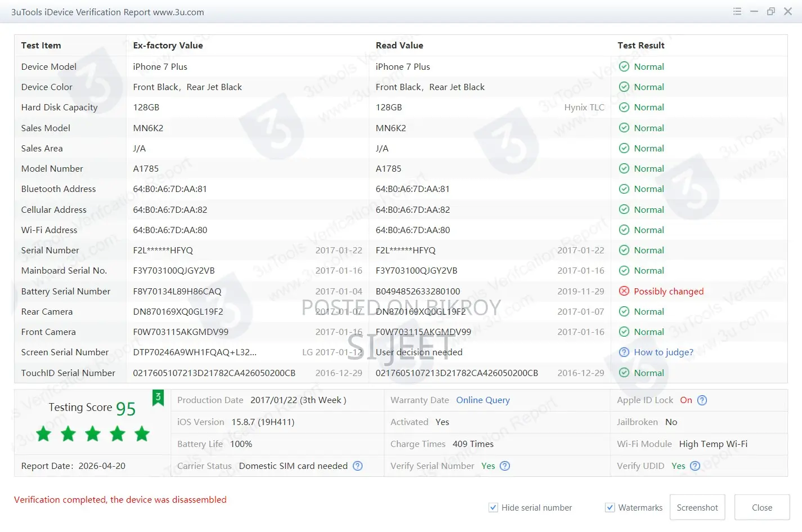Click the 'Report Date: 2026-04-20' text

73,466
